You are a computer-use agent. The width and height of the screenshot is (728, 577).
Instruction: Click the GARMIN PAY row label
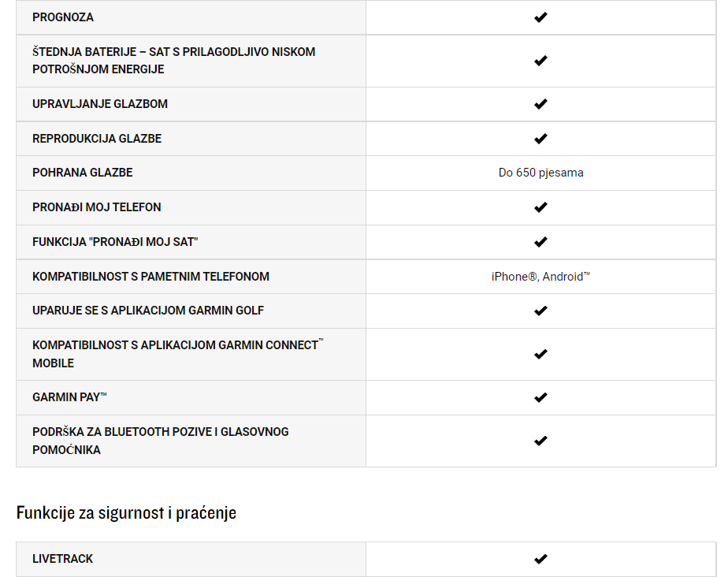tap(69, 397)
